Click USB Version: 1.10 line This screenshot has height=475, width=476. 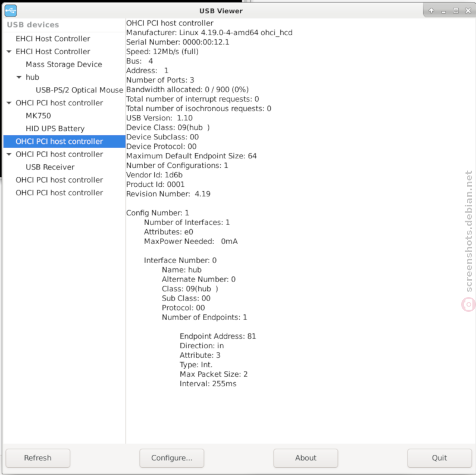(159, 118)
